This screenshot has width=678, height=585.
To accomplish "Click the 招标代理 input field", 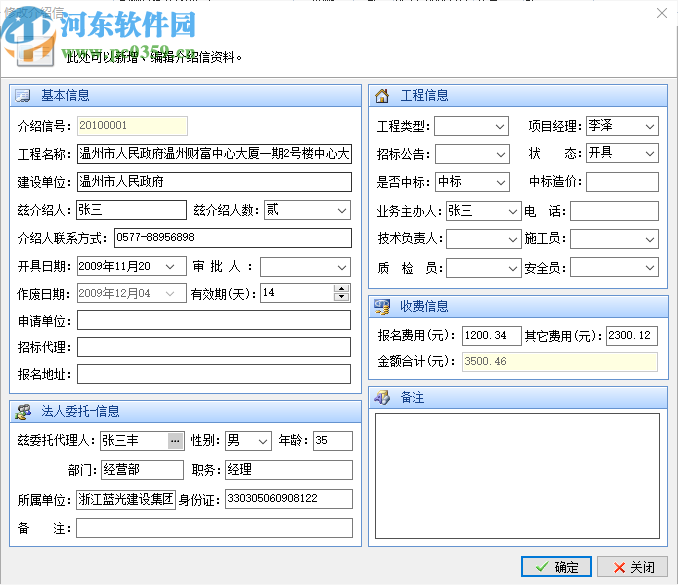I will point(214,347).
